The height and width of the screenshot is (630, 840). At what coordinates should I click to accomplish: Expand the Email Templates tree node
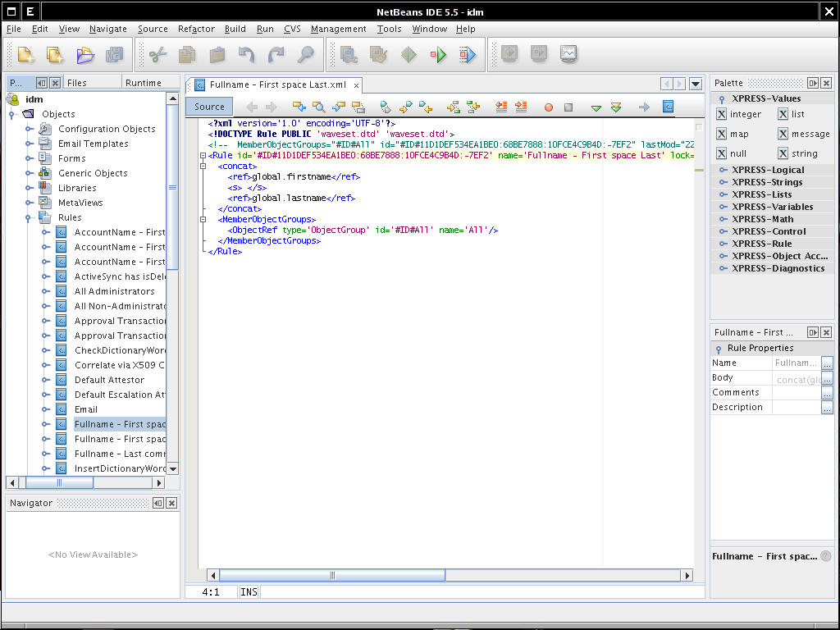(30, 144)
